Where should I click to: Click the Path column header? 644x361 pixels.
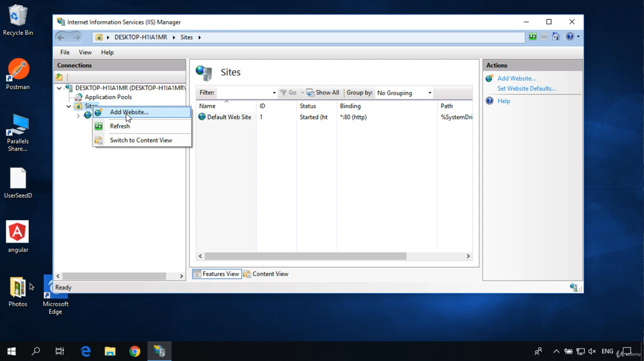pos(455,106)
